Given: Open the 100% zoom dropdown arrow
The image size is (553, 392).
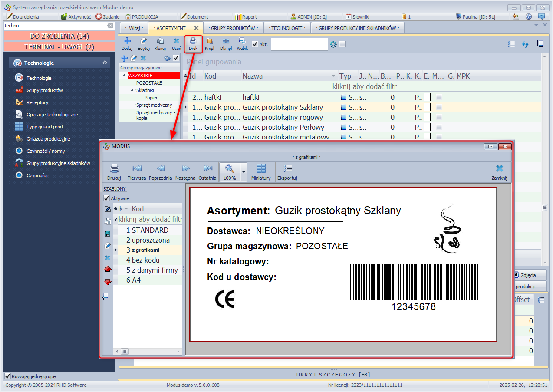Looking at the screenshot, I should point(244,172).
